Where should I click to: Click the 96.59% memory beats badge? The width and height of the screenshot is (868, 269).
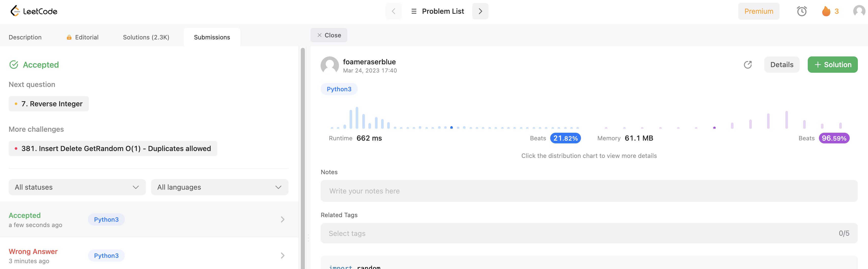tap(834, 138)
